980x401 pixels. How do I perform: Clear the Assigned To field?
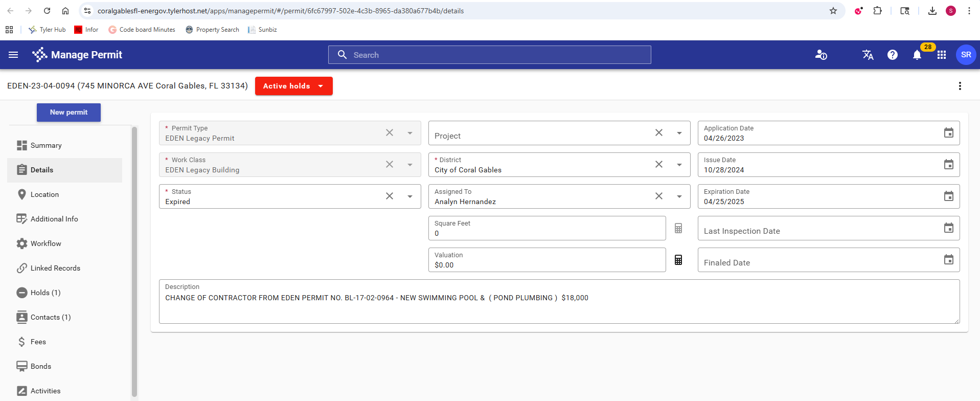pyautogui.click(x=658, y=196)
